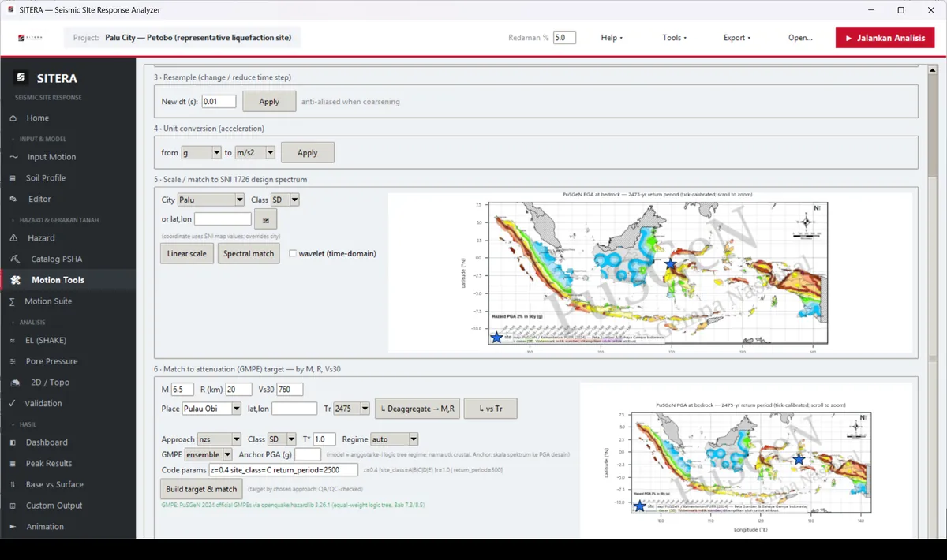
Task: Click the upper PuSGeN PGA hazard map
Action: 650,273
